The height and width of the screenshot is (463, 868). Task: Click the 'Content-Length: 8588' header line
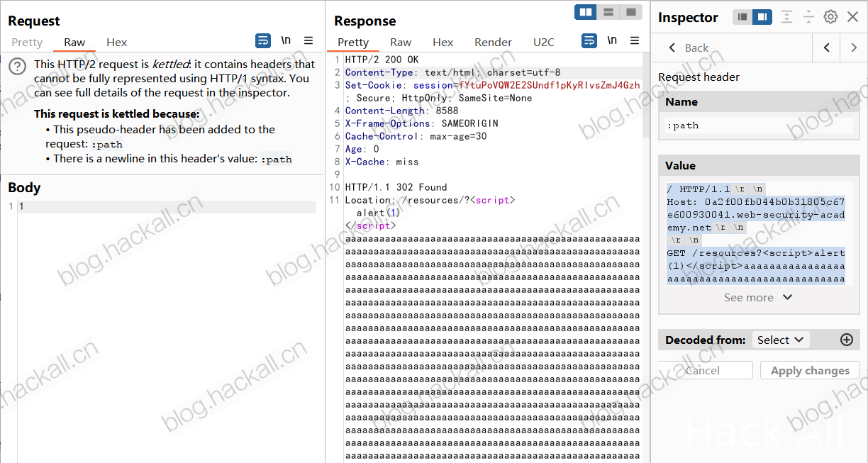tap(401, 111)
